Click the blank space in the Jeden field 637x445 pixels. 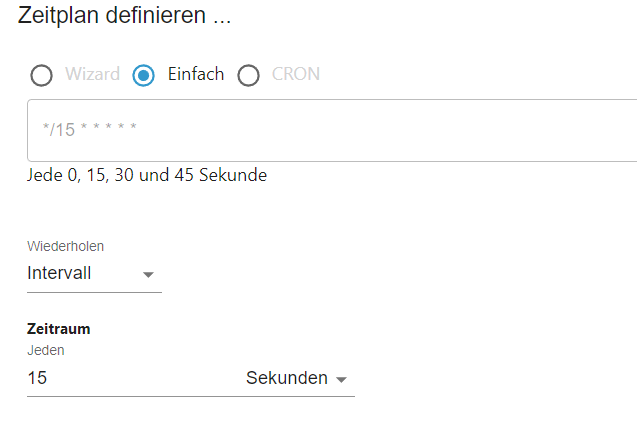(150, 378)
